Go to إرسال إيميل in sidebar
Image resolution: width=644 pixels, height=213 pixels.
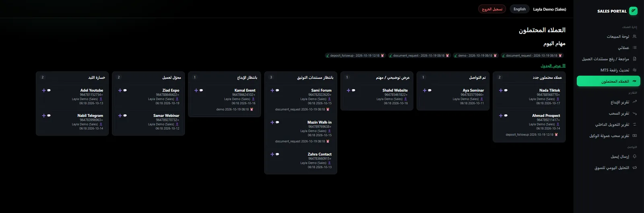(x=609, y=157)
